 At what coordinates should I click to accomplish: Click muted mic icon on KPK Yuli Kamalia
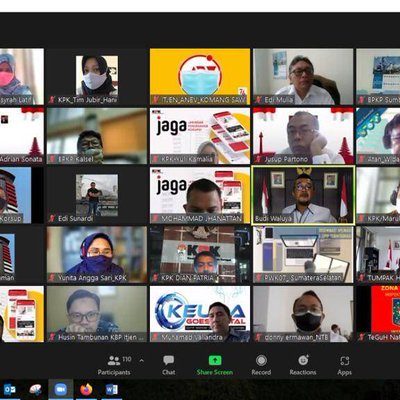click(155, 159)
